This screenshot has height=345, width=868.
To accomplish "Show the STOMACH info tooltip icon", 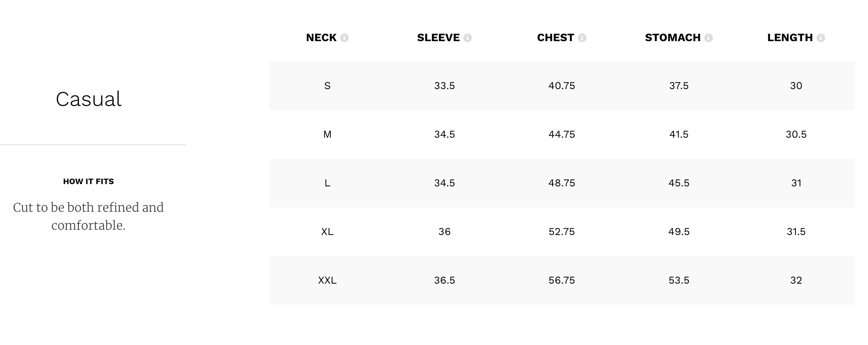I will tap(708, 38).
